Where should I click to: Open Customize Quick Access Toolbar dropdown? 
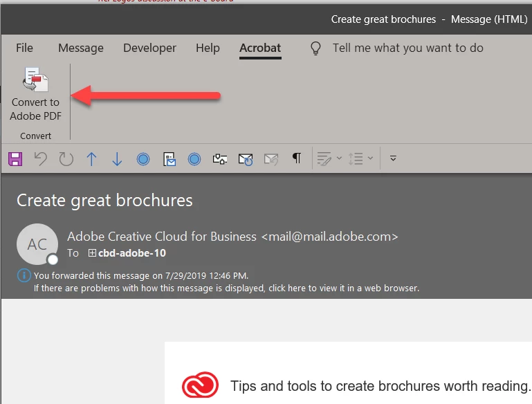click(x=393, y=158)
